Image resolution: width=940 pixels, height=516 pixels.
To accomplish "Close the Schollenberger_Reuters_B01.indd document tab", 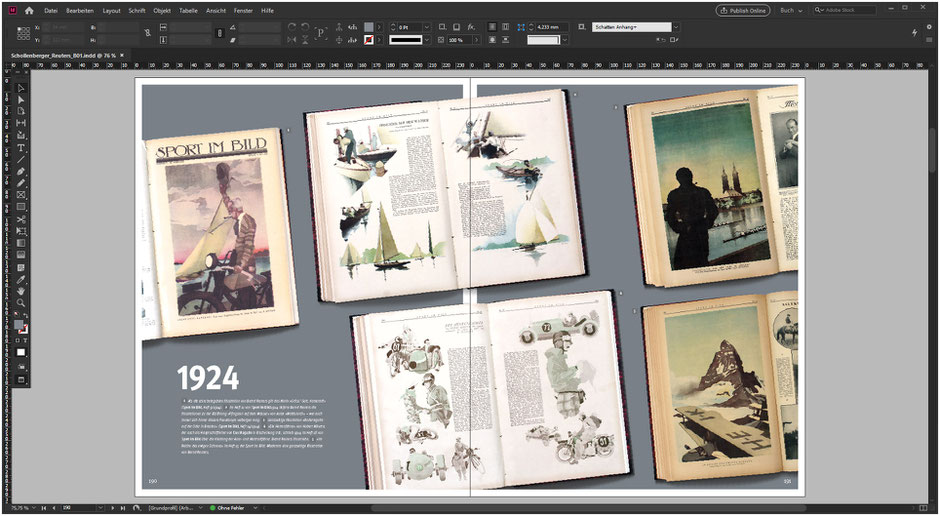I will [122, 55].
